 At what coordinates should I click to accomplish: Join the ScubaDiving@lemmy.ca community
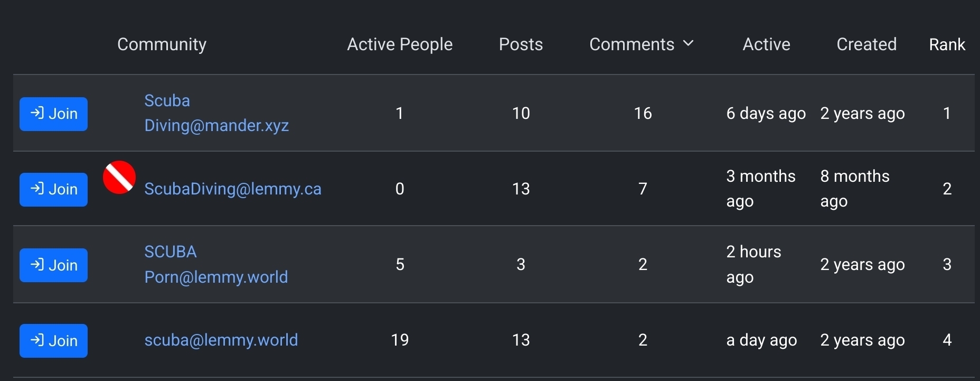(53, 190)
